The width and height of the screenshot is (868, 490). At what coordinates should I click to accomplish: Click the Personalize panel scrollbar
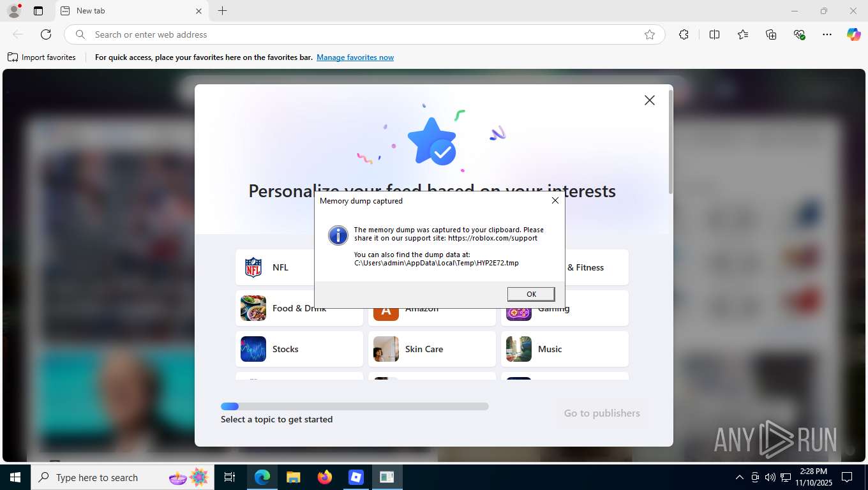(670, 142)
